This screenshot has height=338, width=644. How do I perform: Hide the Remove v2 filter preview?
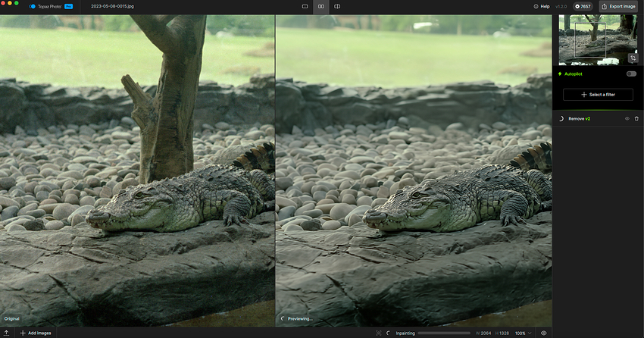pos(627,119)
